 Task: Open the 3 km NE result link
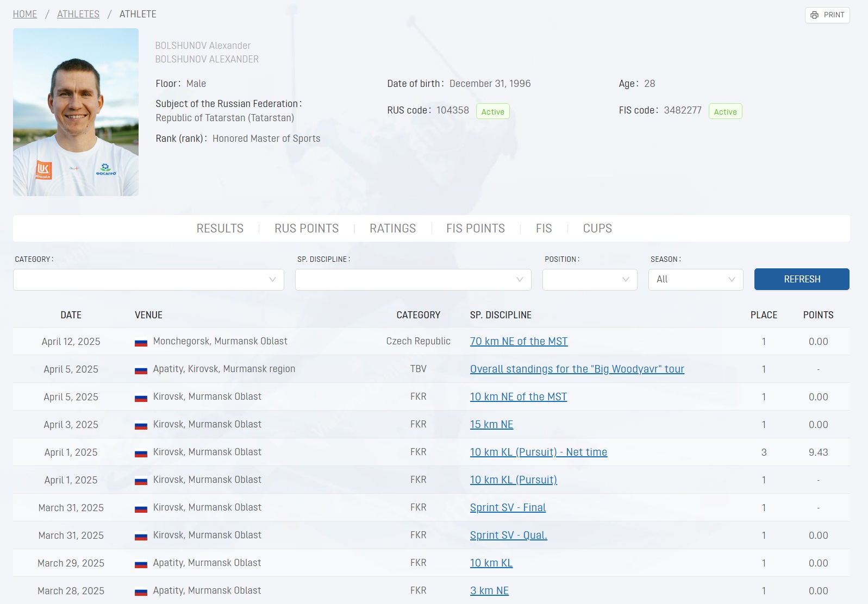489,591
